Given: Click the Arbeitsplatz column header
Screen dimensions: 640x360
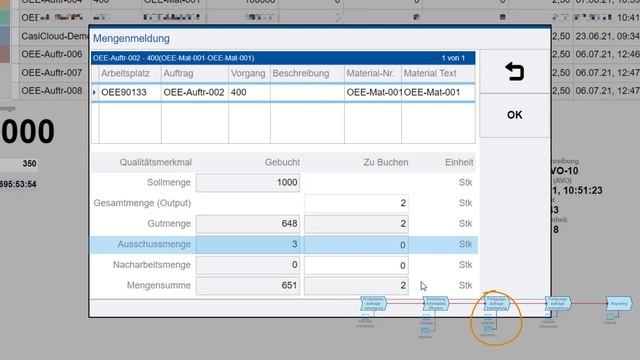Looking at the screenshot, I should 125,73.
